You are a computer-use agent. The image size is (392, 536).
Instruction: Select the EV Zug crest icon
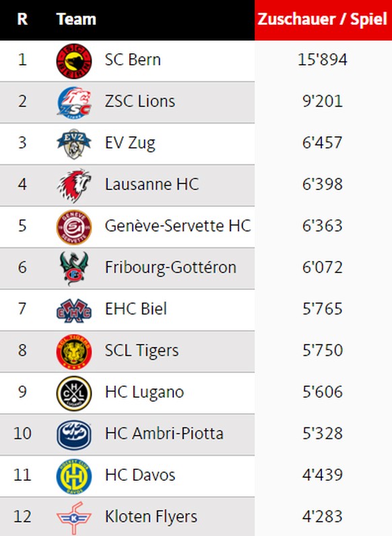click(x=74, y=144)
